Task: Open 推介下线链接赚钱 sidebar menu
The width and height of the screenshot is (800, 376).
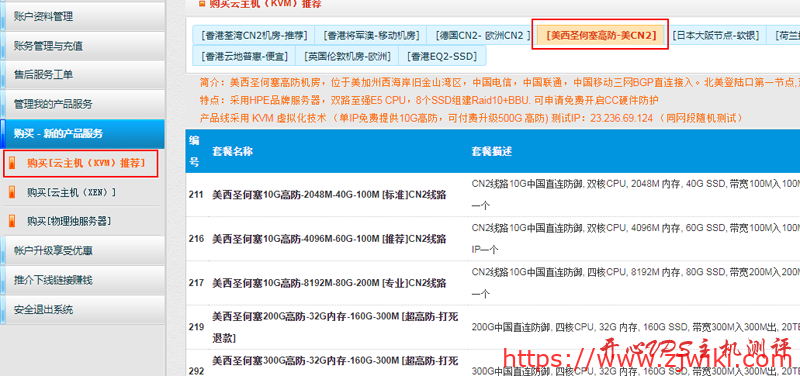Action: 82,280
